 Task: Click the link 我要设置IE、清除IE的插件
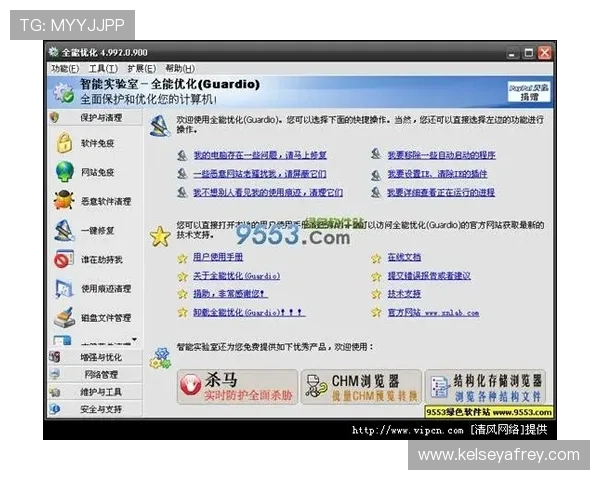coord(437,174)
